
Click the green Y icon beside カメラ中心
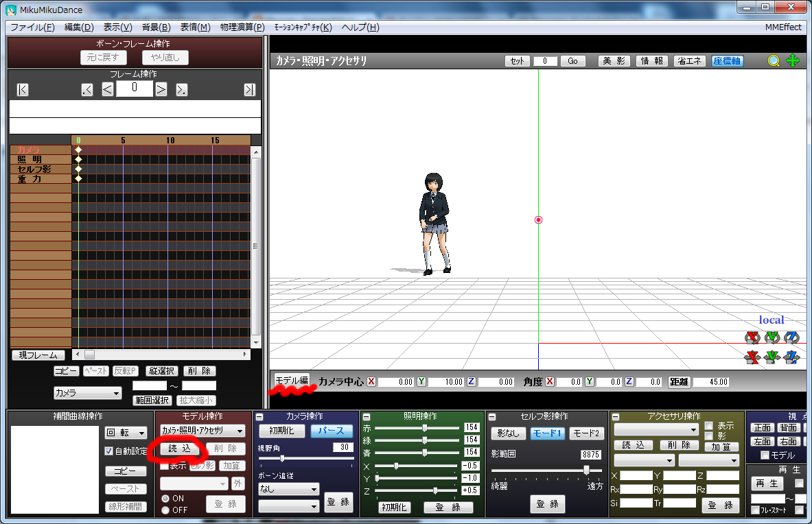421,382
